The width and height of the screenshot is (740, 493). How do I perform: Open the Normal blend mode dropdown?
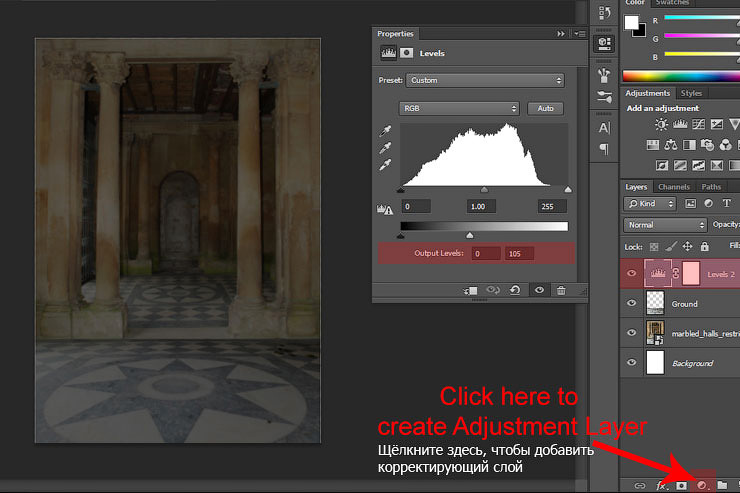664,225
